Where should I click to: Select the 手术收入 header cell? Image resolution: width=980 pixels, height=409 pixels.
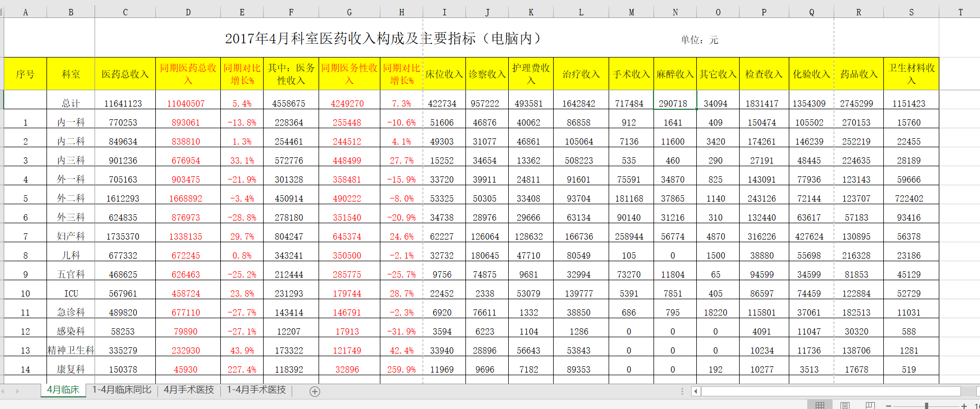[631, 74]
